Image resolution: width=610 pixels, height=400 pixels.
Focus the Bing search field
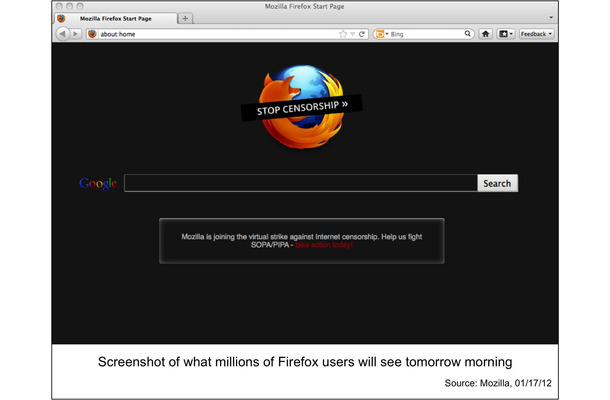click(x=426, y=34)
